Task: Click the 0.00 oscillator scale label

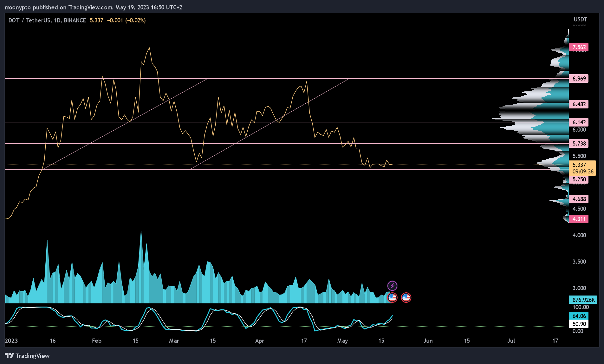Action: 578,331
